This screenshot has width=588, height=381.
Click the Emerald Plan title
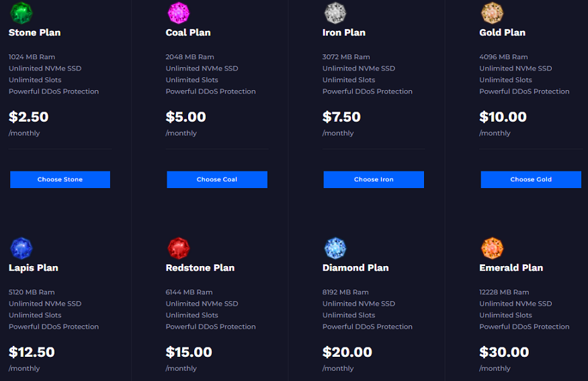click(x=511, y=267)
